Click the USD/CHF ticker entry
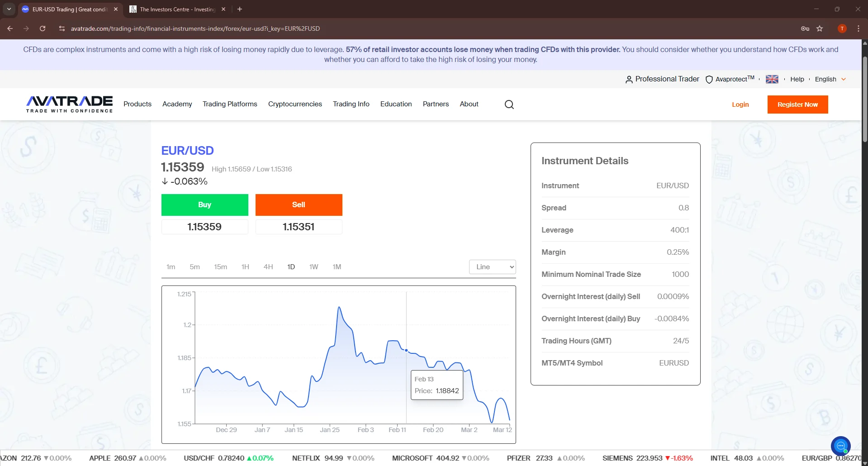This screenshot has width=868, height=466. (x=228, y=458)
